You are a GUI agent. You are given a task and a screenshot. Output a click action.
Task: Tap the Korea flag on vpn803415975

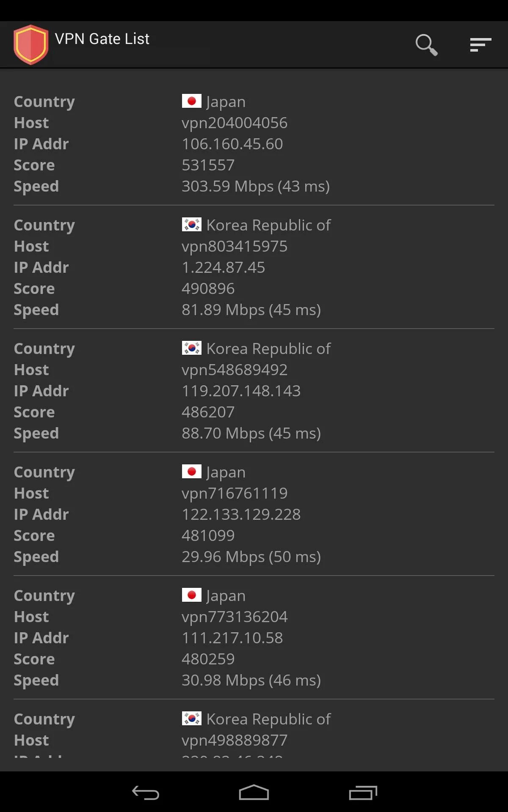pyautogui.click(x=191, y=225)
